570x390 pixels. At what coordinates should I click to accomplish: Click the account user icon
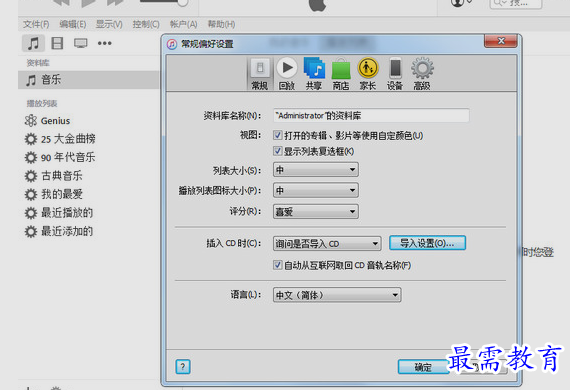458,3
